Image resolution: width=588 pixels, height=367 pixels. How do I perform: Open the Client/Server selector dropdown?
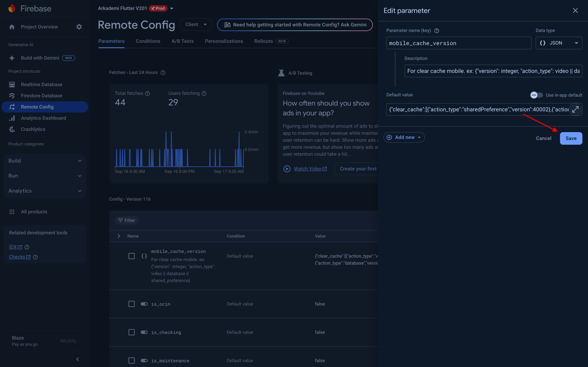click(196, 24)
